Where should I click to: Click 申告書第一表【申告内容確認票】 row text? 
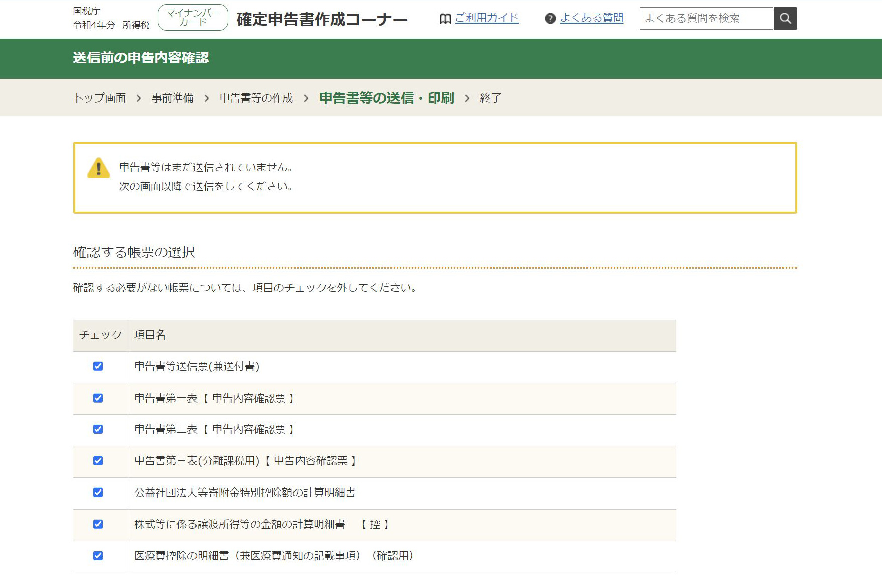[x=215, y=398]
